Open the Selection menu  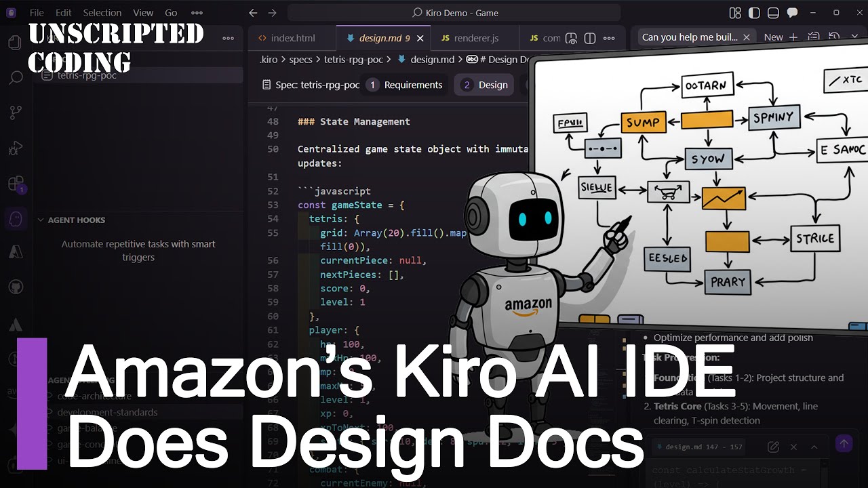click(x=102, y=13)
